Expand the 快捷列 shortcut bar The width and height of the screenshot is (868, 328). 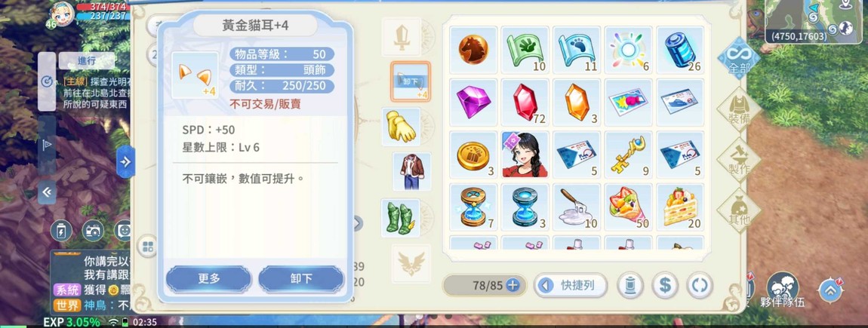pos(571,286)
